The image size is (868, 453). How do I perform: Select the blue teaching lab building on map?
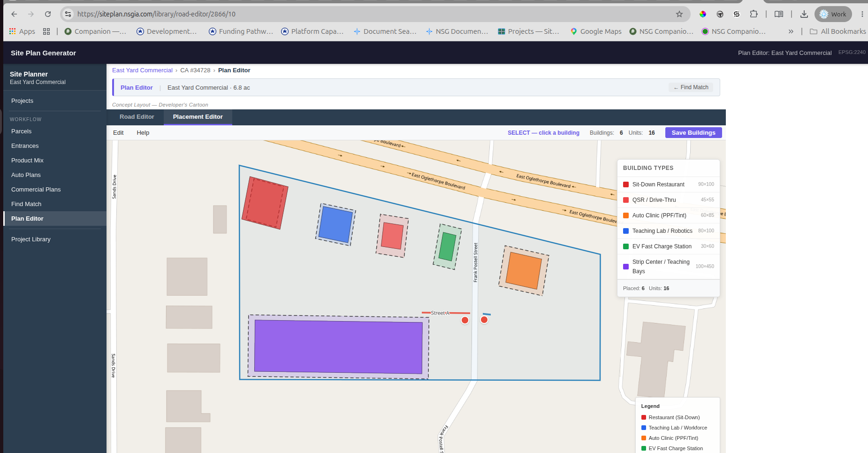(335, 225)
